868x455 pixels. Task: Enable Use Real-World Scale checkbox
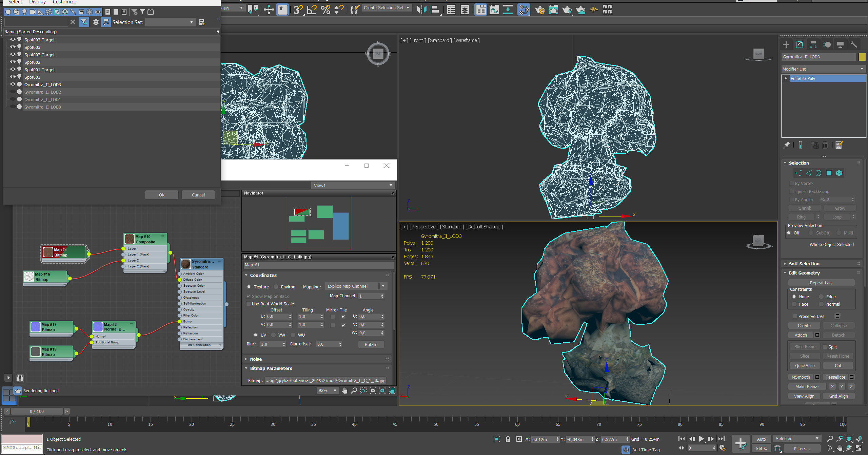click(249, 304)
